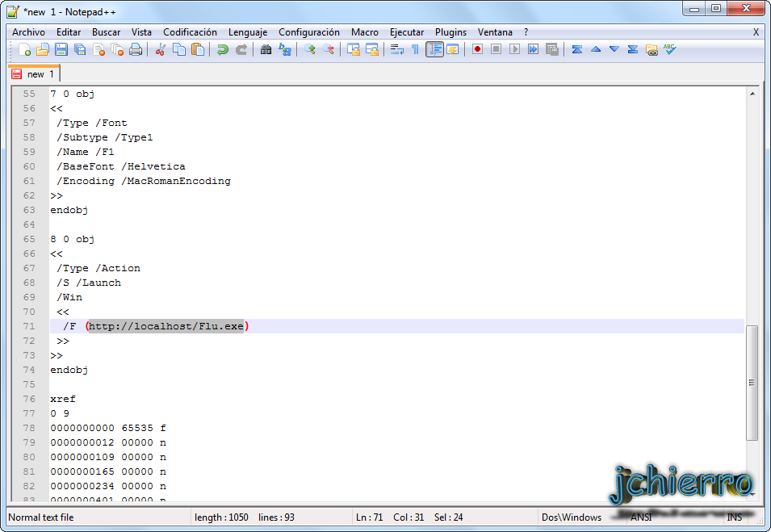Click the blue up triangle icon
Screen dimensions: 771x532
point(596,50)
